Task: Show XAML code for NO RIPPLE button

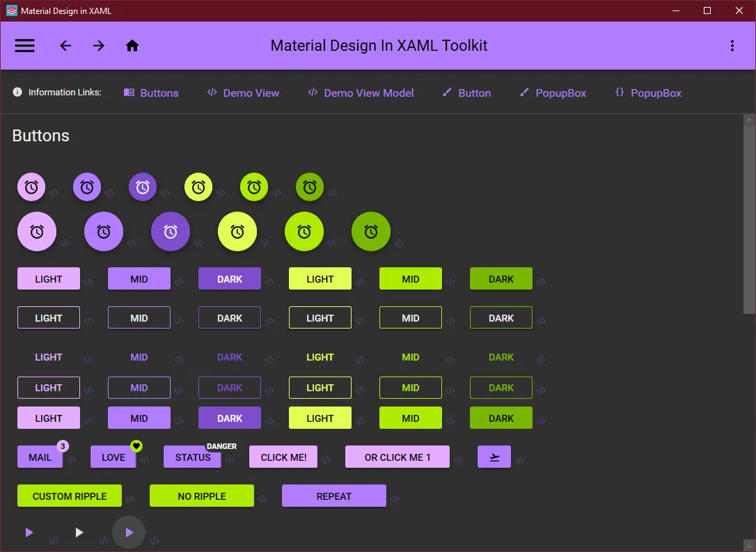Action: tap(262, 499)
